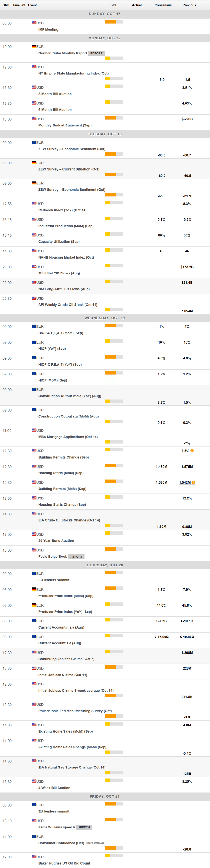
Task: Click the EU flag for Consumer Confidence (Oct)
Action: (34, 836)
